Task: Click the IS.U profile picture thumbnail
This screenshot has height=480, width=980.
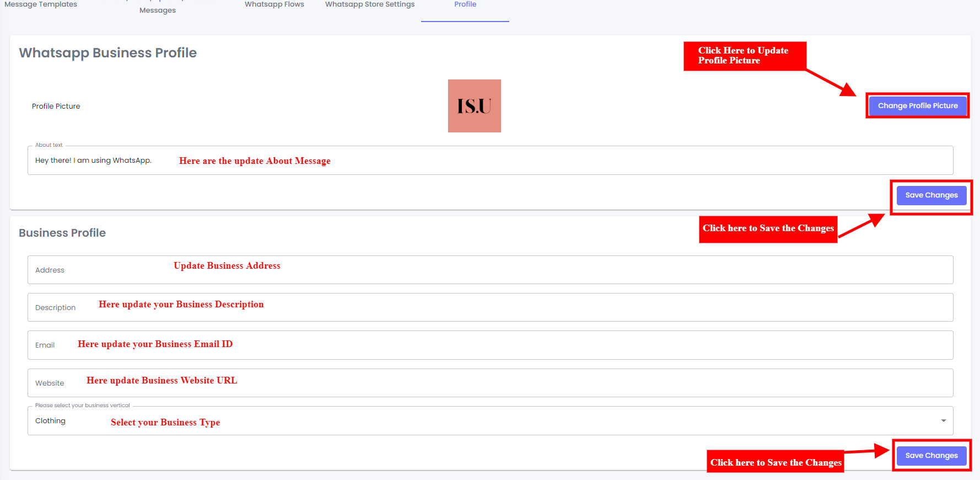Action: pyautogui.click(x=474, y=106)
